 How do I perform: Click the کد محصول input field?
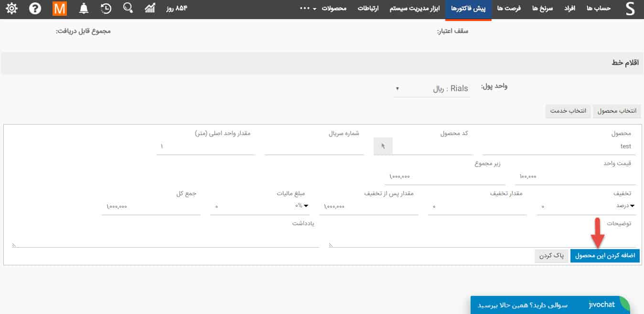pyautogui.click(x=432, y=147)
